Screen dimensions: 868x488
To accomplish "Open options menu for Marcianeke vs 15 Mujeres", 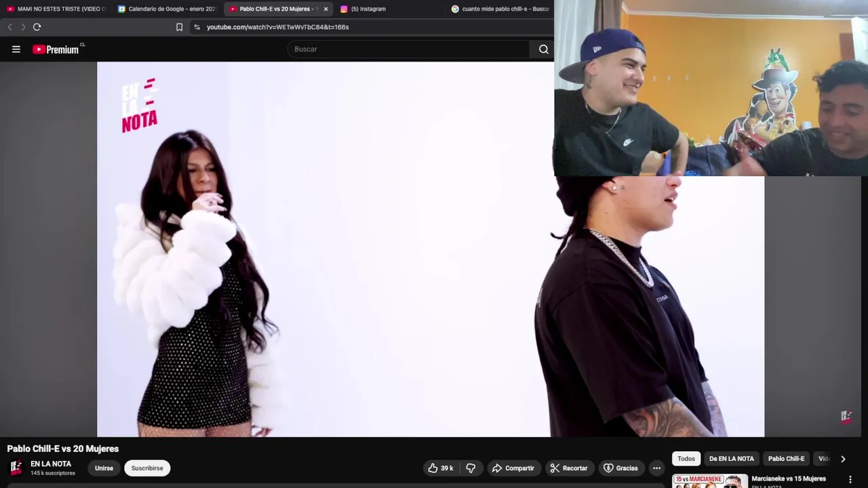I will [x=850, y=479].
